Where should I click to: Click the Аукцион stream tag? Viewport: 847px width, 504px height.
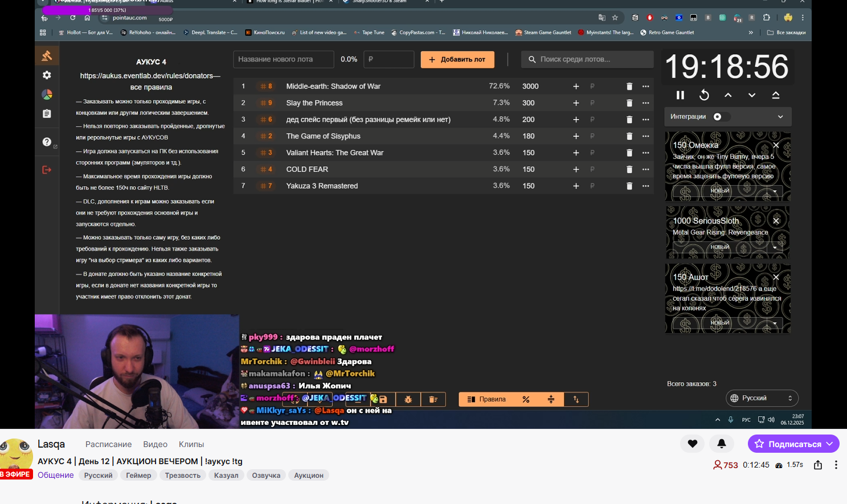[x=309, y=476]
